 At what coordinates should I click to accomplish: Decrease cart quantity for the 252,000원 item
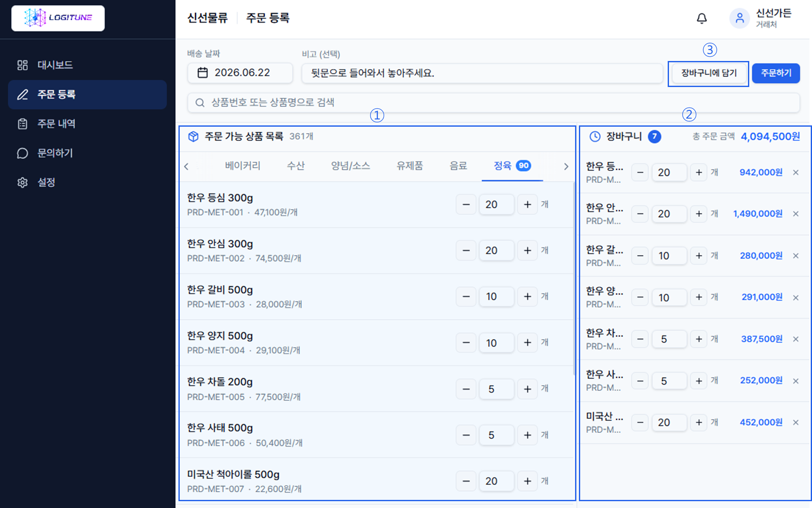tap(640, 380)
